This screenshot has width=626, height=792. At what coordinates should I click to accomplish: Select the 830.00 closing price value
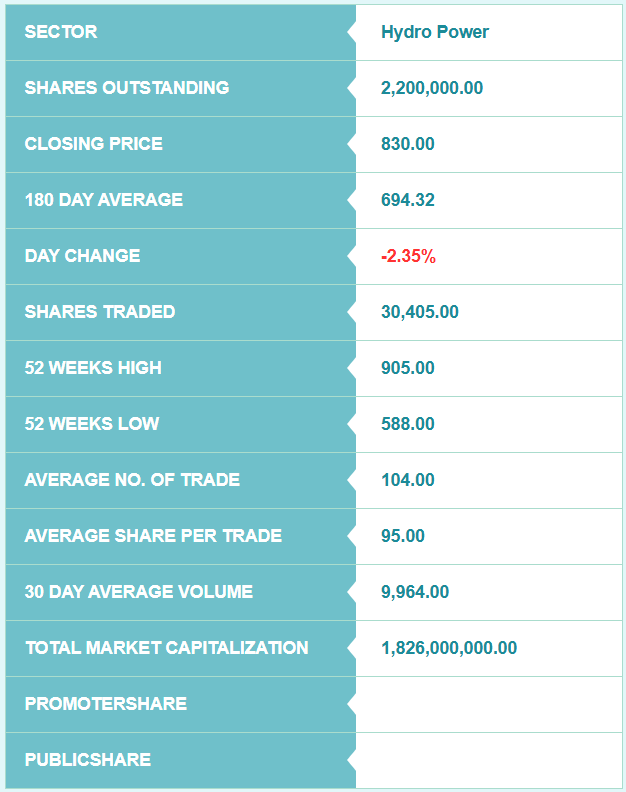[408, 144]
